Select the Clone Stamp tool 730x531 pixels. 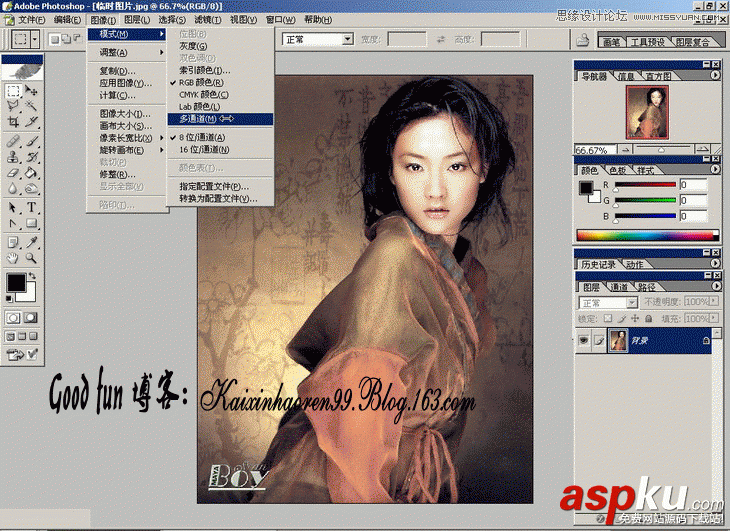(x=13, y=157)
